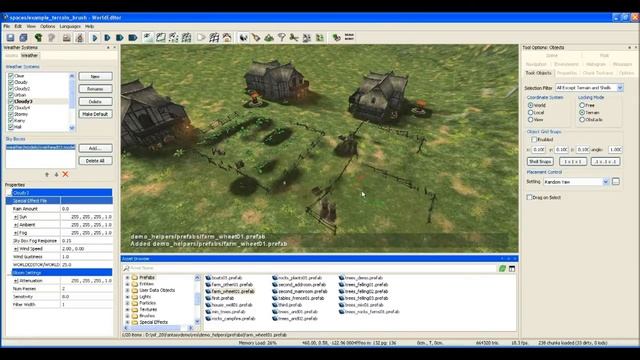The height and width of the screenshot is (360, 640).
Task: Click the green tree-shaped toolbar icon
Action: tap(38, 38)
